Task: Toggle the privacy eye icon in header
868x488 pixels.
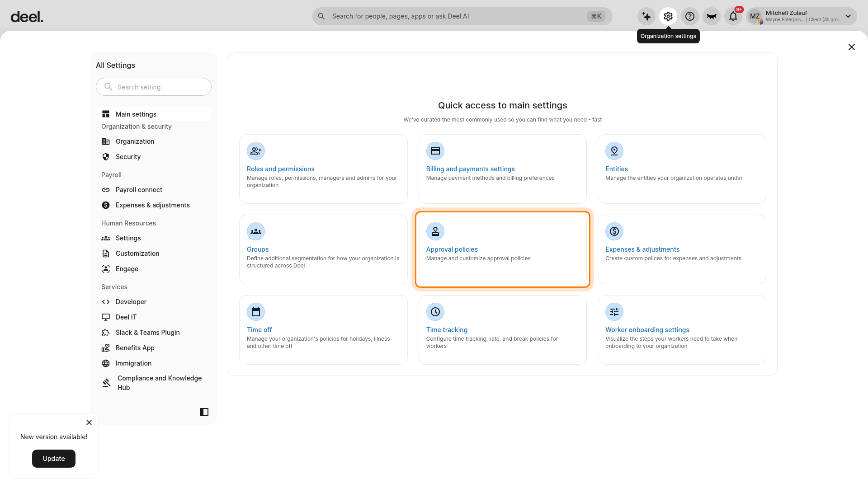Action: click(x=712, y=17)
